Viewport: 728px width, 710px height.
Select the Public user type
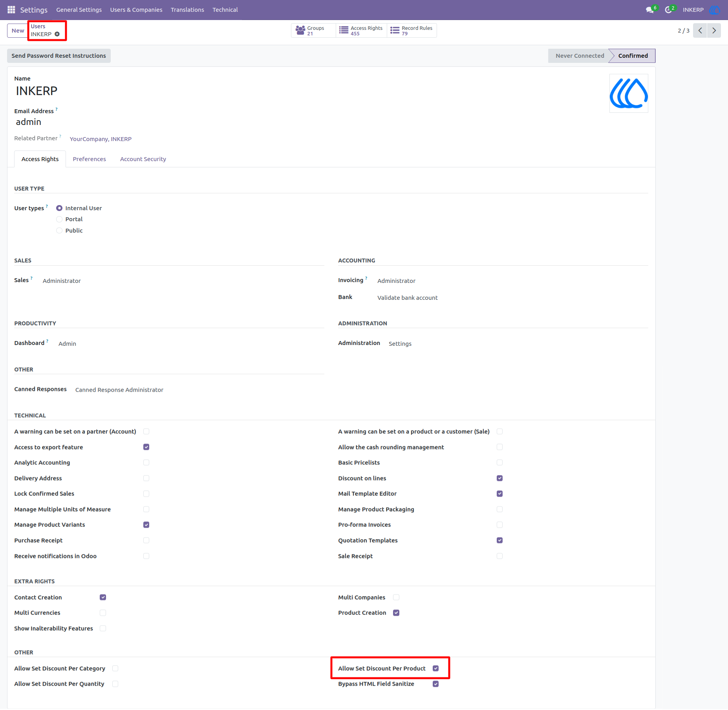pyautogui.click(x=59, y=231)
